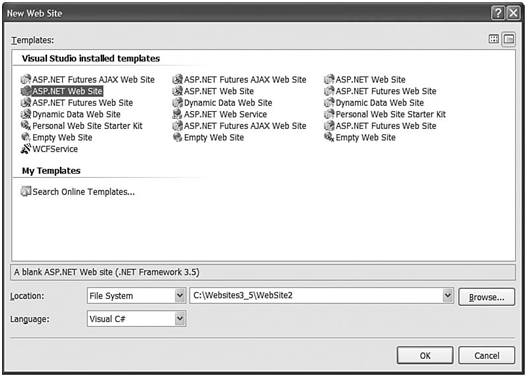Pick the ASP.NET Web Site icon in the third column
Viewport: 527px width, 377px height.
tap(329, 80)
